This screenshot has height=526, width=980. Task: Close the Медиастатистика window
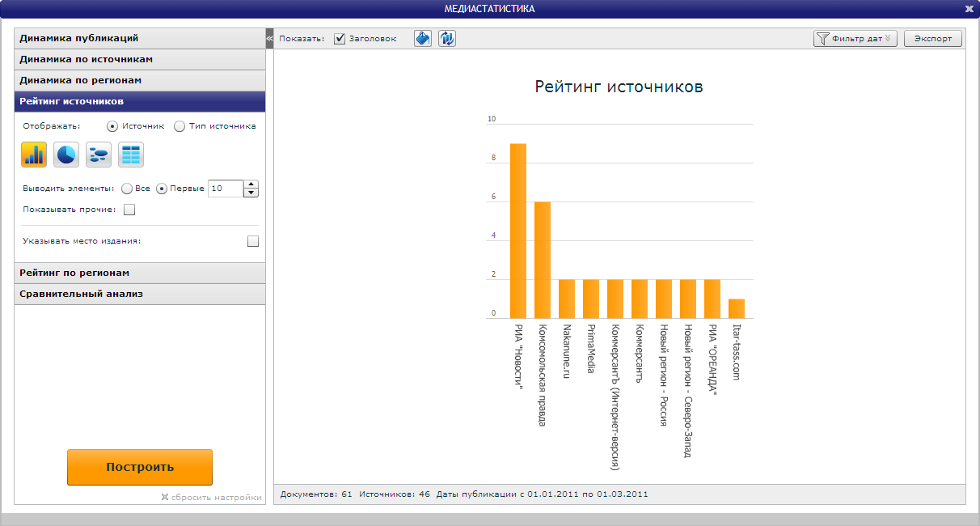(969, 9)
